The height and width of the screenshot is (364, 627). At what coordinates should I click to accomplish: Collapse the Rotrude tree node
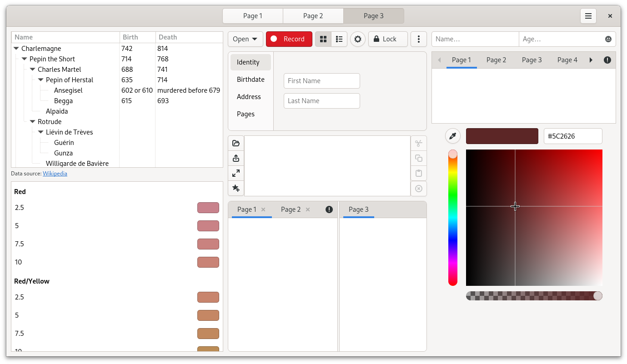coord(33,122)
